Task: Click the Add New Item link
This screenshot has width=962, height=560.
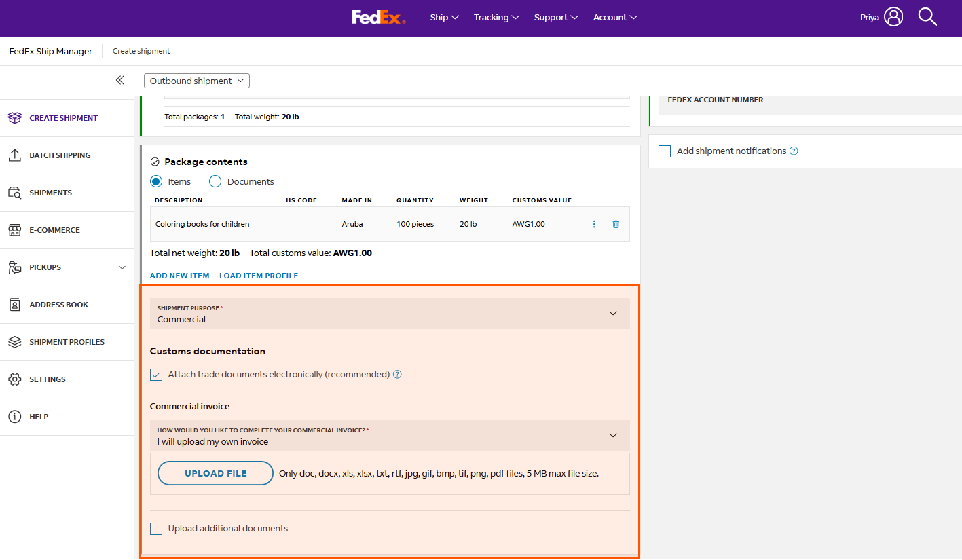Action: tap(179, 276)
